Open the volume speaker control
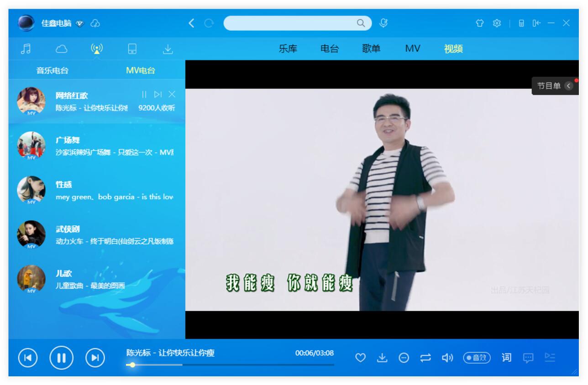The image size is (588, 385). click(x=447, y=358)
